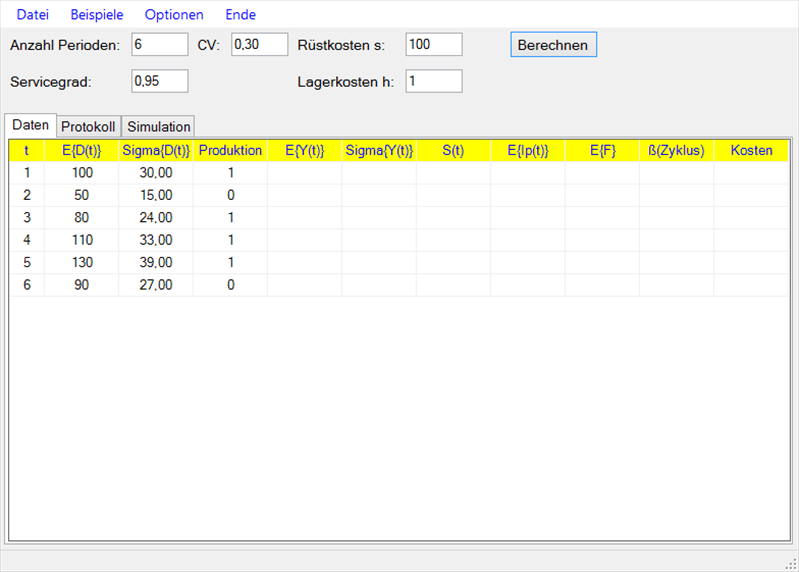Click the Rüstkosten s input field
This screenshot has height=572, width=799.
(434, 45)
